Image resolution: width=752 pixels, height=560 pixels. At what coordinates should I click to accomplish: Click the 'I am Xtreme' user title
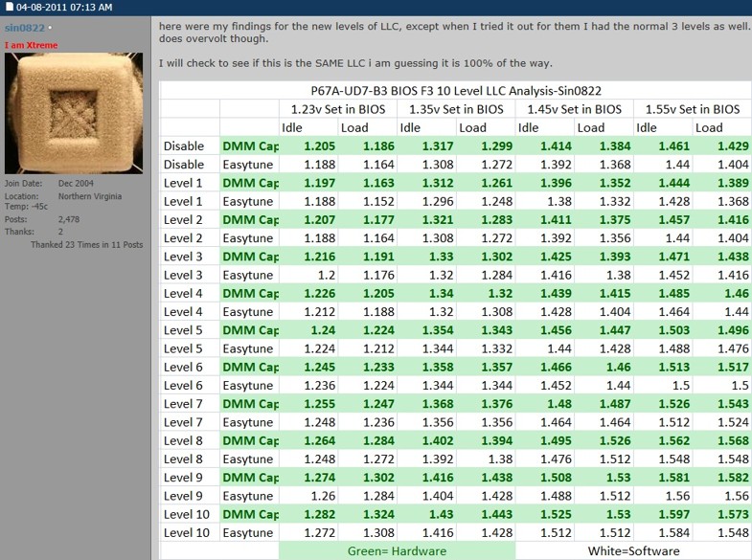[x=32, y=45]
